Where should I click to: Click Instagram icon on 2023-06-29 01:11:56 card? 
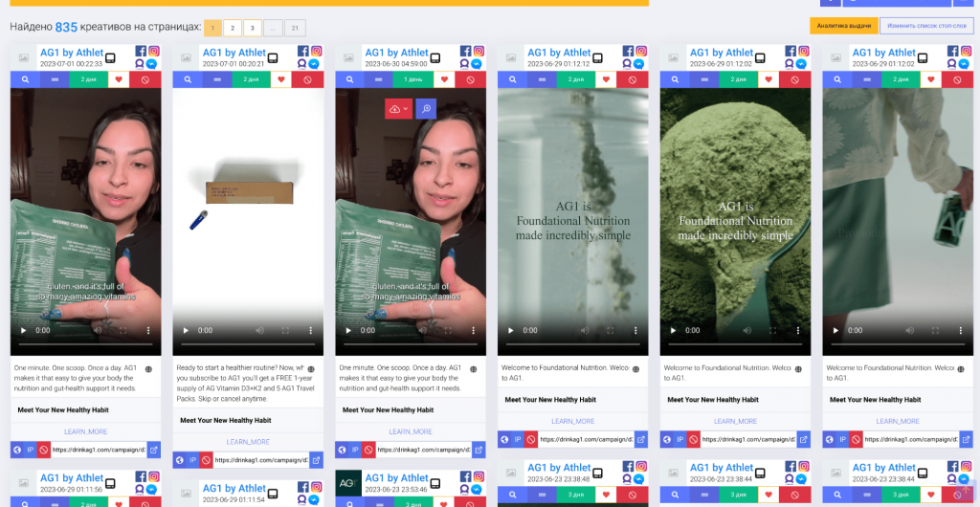point(154,476)
